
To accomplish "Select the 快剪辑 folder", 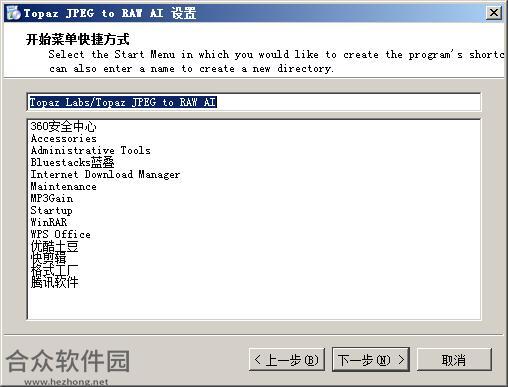I will pyautogui.click(x=48, y=258).
